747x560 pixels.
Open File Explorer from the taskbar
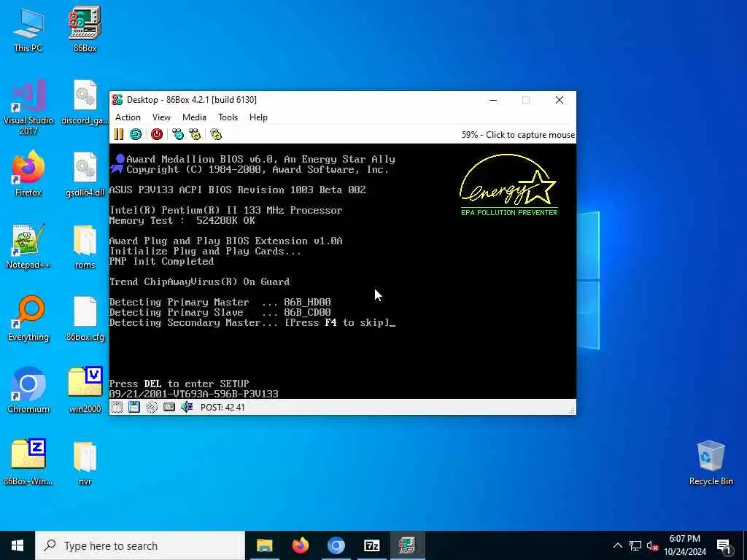(x=264, y=545)
